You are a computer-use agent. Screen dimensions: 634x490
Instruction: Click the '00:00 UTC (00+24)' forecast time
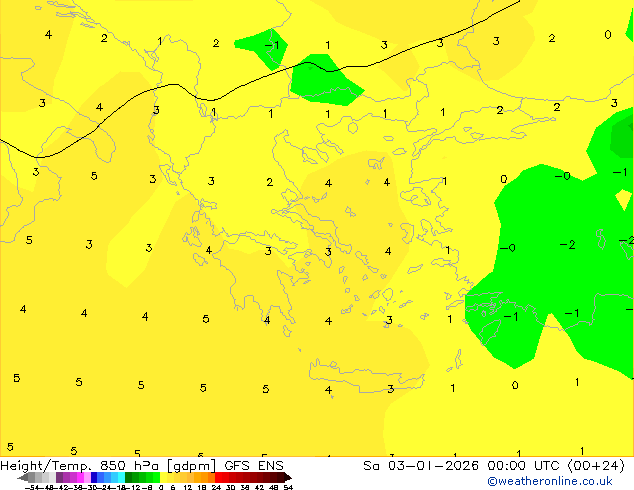(556, 466)
